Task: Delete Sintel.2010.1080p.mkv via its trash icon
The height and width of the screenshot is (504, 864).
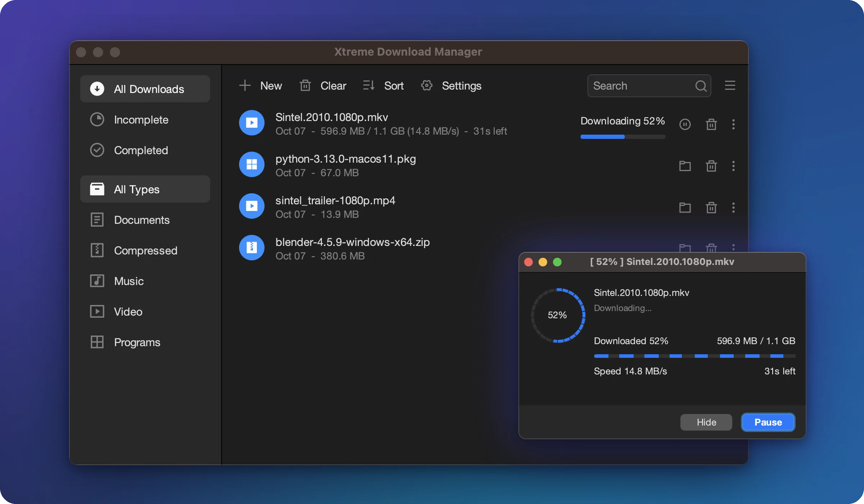Action: click(x=711, y=125)
